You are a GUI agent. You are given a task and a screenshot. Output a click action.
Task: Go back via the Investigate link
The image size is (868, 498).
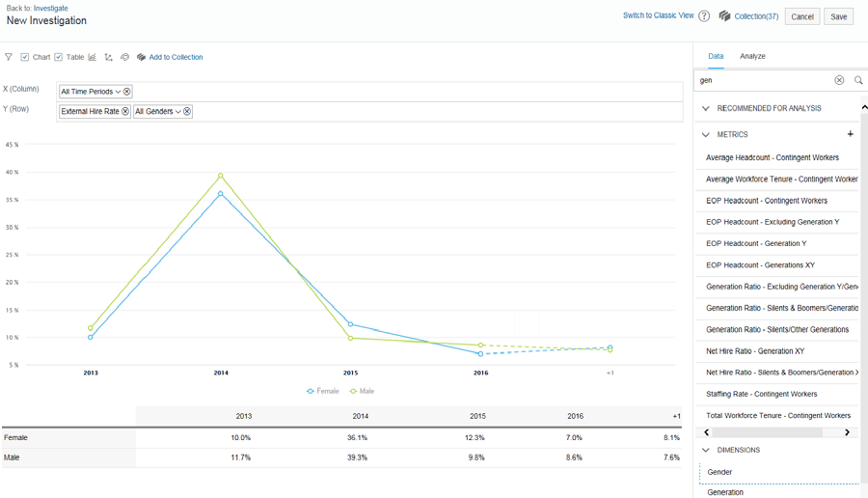click(x=50, y=9)
